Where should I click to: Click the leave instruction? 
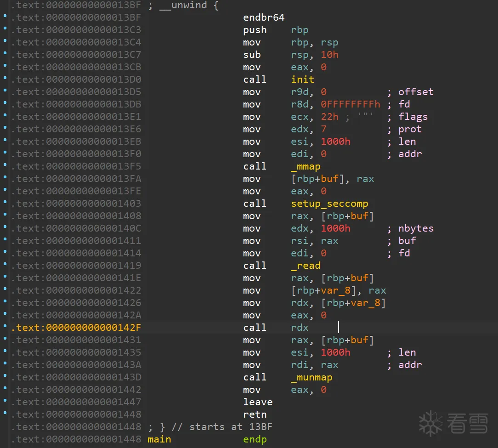(x=258, y=402)
